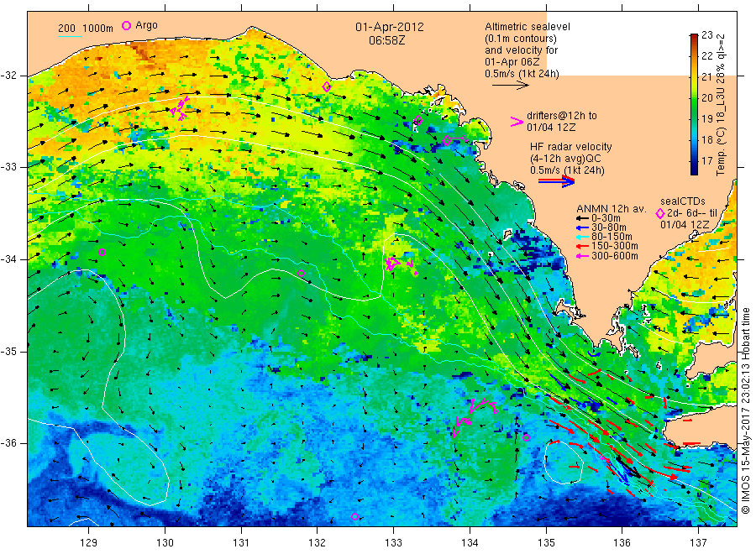
Task: Click the 'HF radar velocity' legend text
Action: 571,147
